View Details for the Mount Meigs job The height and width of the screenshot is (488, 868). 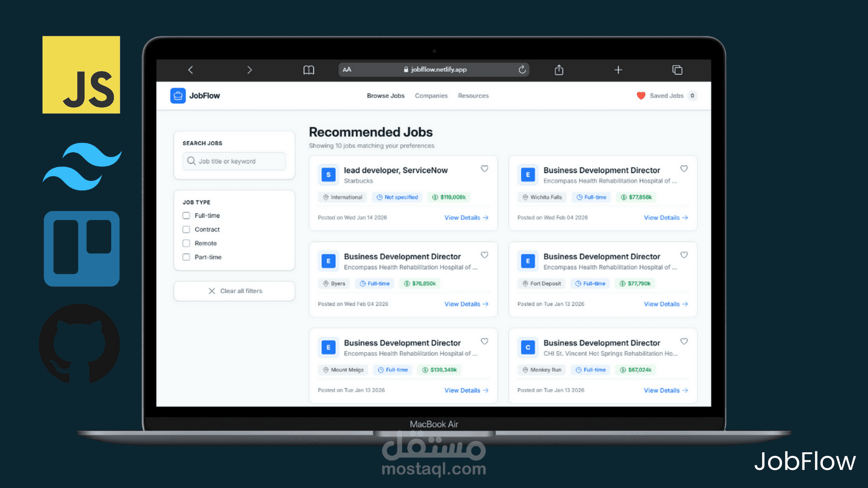pos(466,390)
